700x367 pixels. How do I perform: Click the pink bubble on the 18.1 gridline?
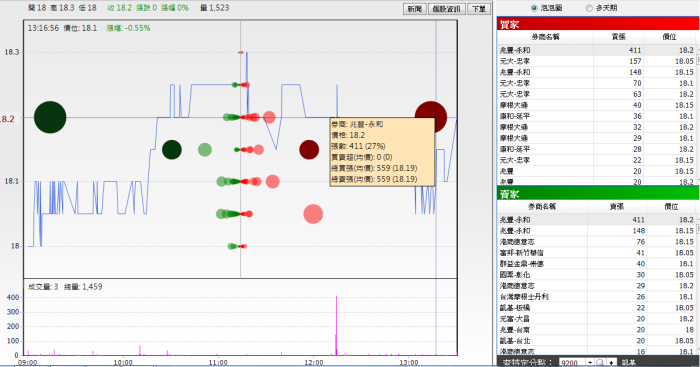[x=272, y=181]
